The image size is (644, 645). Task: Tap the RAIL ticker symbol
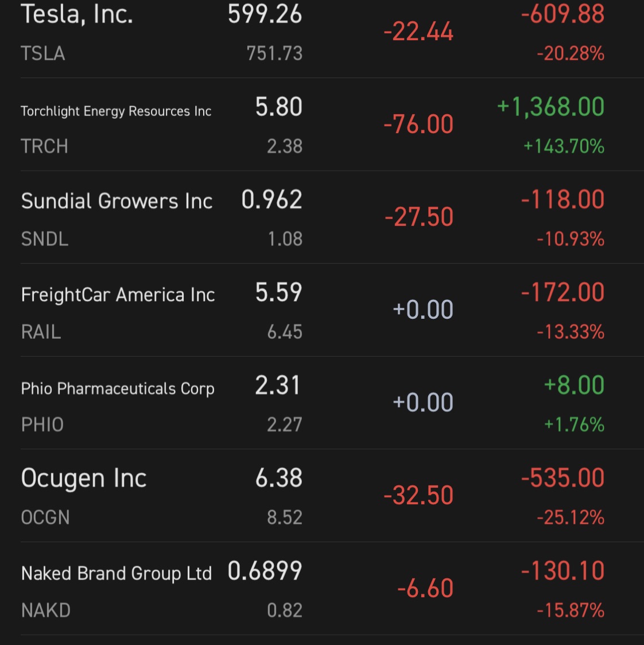[41, 332]
